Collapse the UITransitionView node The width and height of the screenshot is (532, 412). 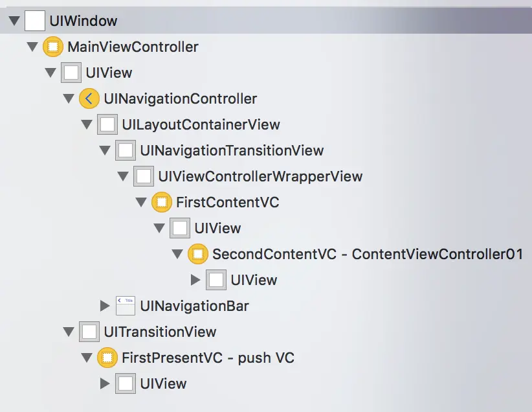tap(69, 332)
